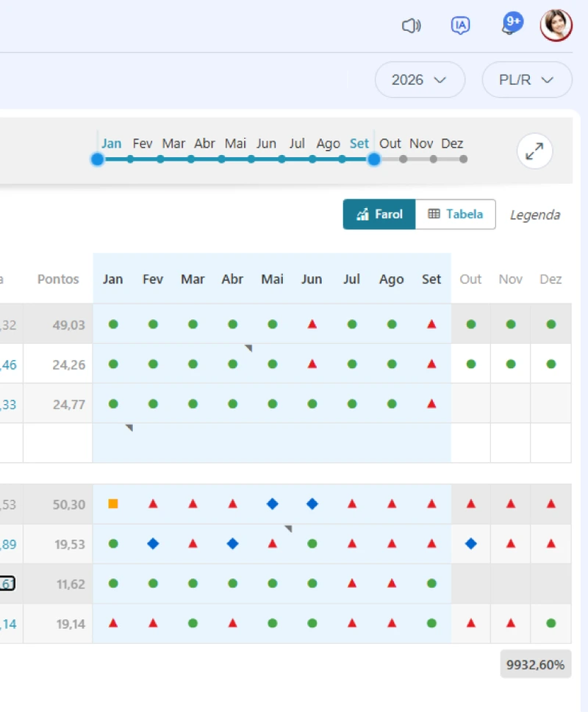Viewport: 588px width, 712px height.
Task: Switch to Farol view
Action: (379, 214)
